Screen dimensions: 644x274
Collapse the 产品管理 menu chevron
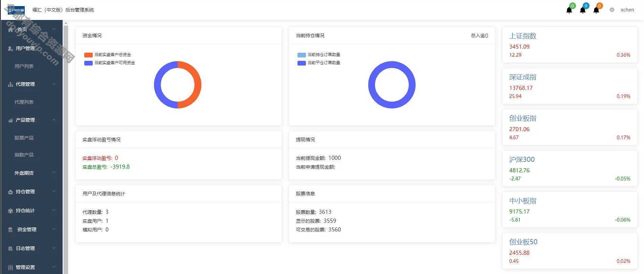54,120
